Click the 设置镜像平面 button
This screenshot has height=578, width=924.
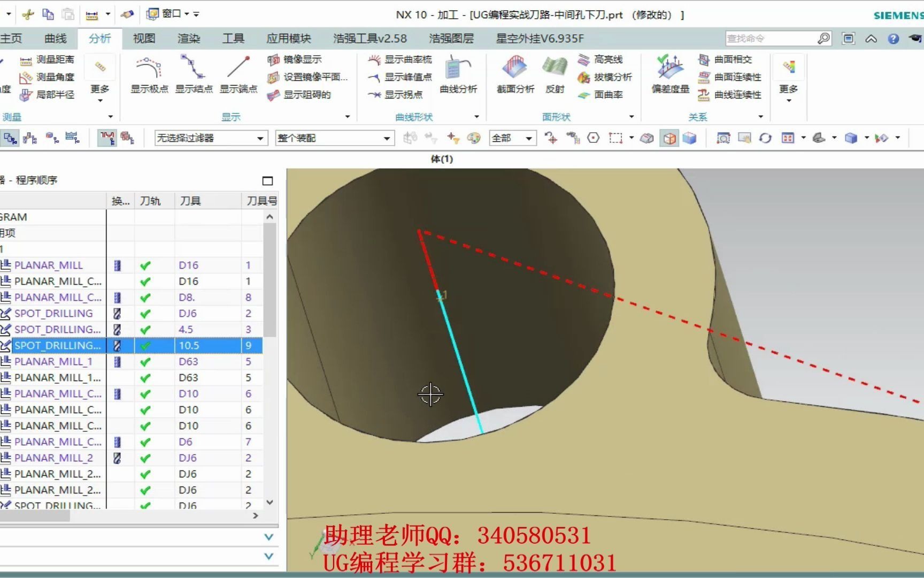305,77
